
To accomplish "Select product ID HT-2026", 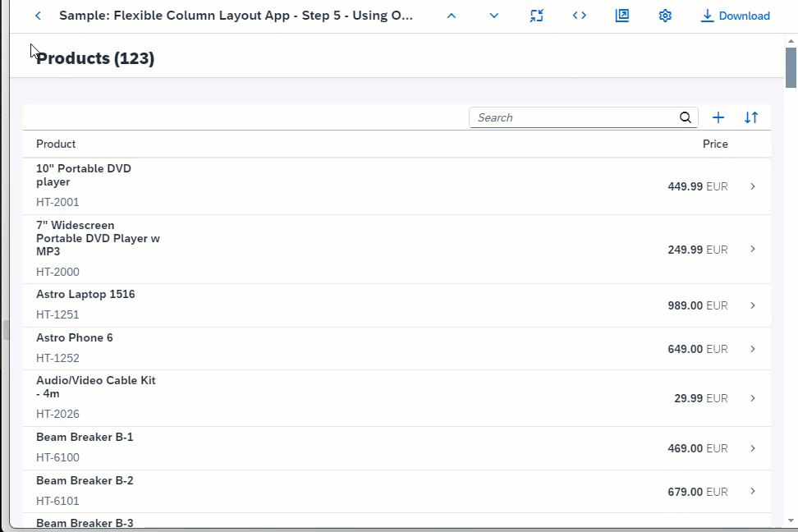I will tap(57, 414).
